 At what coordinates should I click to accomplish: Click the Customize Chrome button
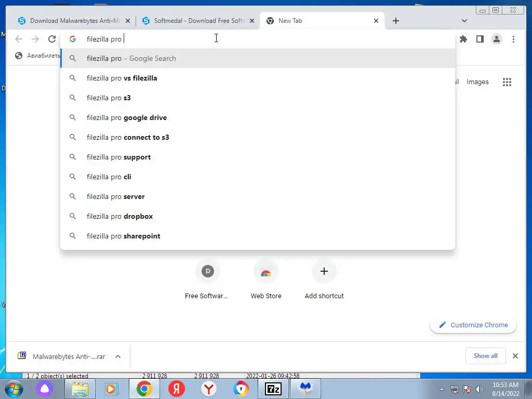pos(473,325)
